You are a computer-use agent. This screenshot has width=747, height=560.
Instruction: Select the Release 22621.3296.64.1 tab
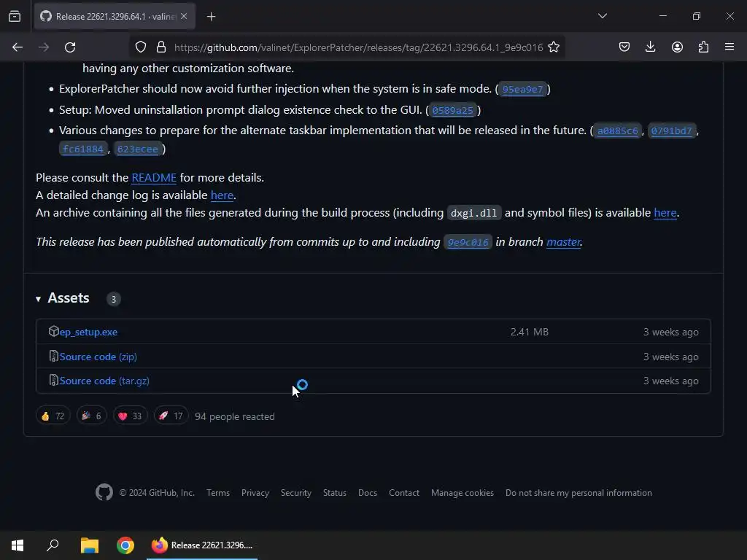tap(115, 17)
